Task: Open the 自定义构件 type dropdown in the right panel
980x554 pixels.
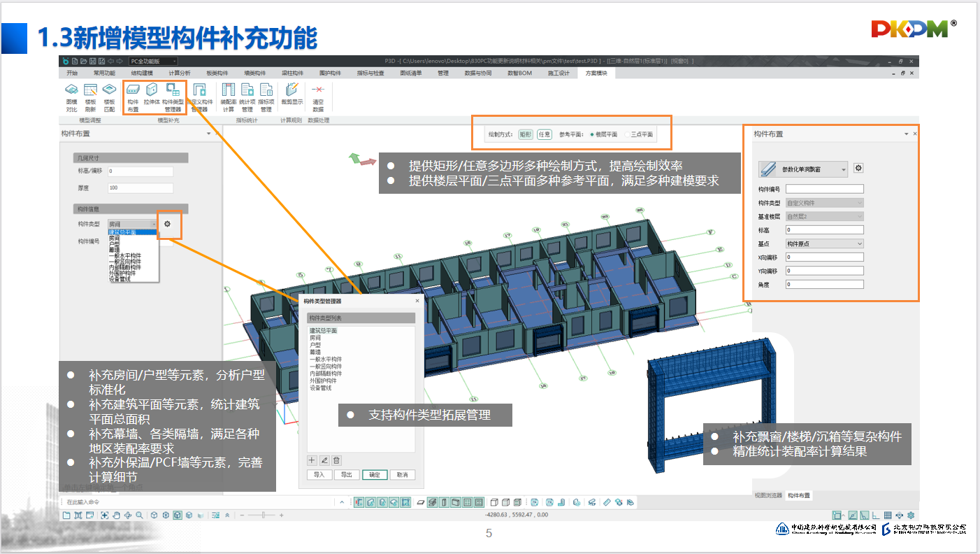Action: click(825, 203)
